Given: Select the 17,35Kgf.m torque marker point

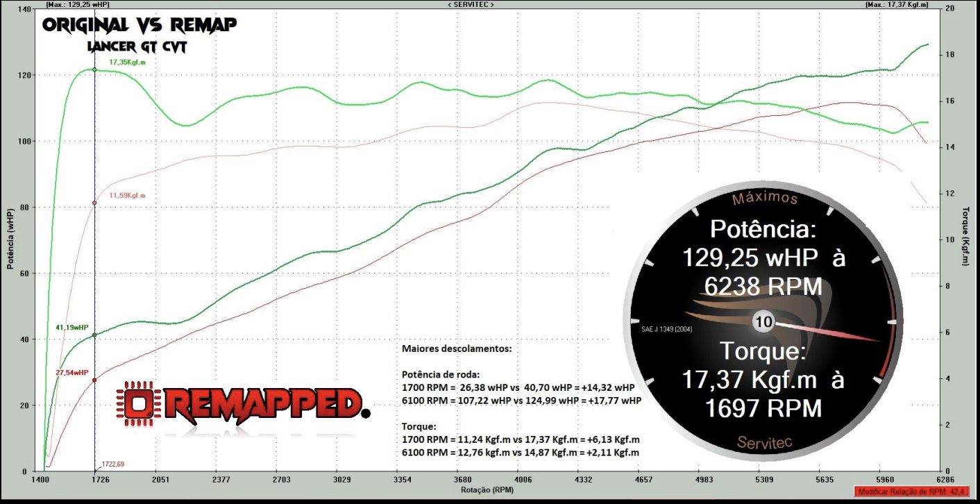Looking at the screenshot, I should (x=94, y=69).
